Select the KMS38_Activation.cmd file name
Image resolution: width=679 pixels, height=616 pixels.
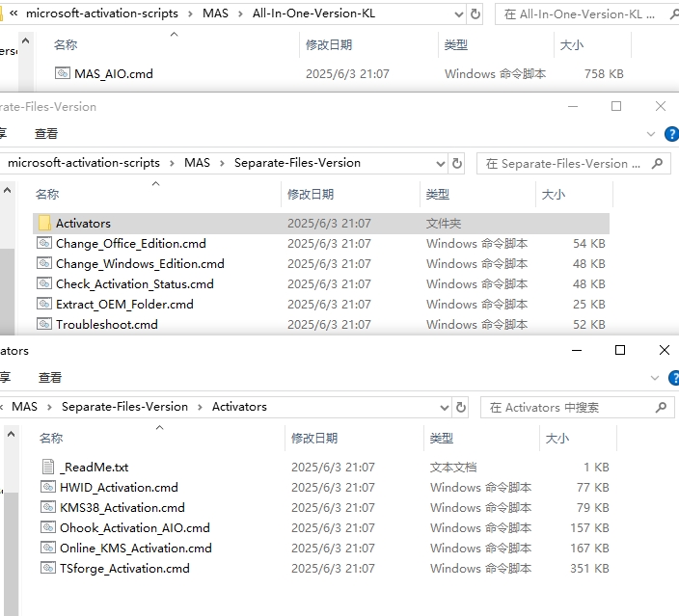pos(122,508)
